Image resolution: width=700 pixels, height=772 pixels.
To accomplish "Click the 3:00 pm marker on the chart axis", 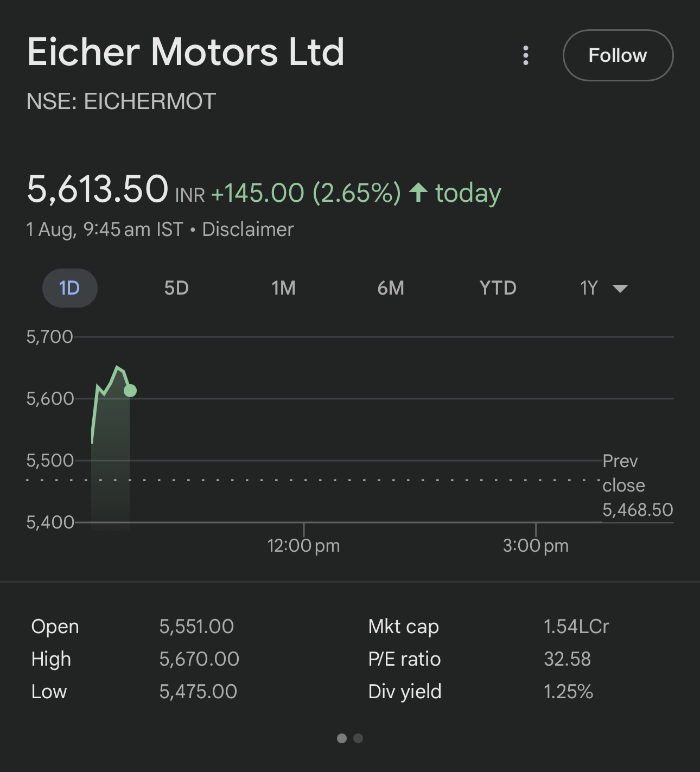I will click(536, 545).
